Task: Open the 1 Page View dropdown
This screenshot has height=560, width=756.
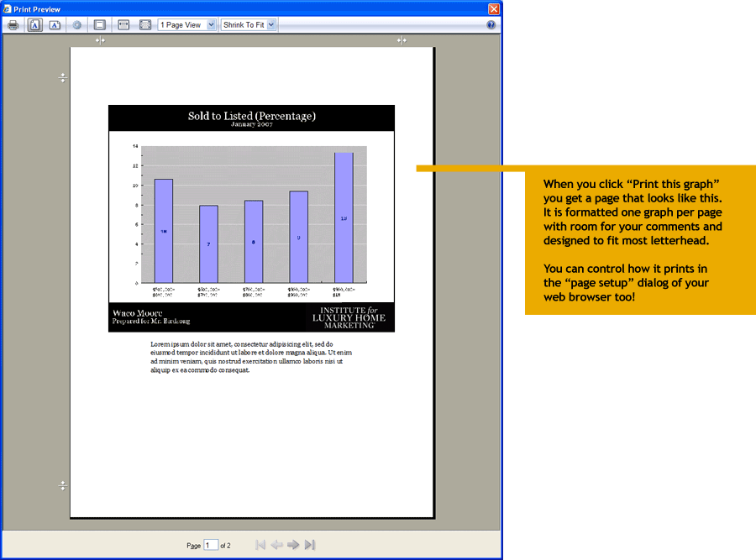Action: point(186,25)
